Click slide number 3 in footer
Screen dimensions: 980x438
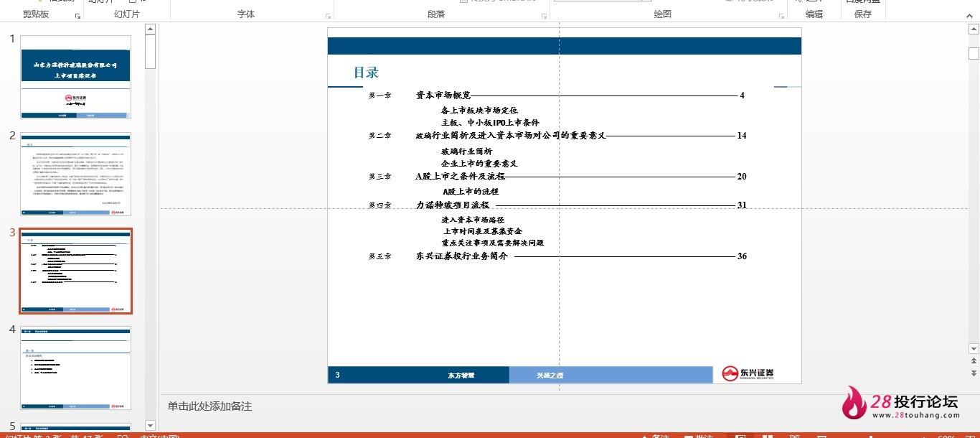[x=337, y=375]
